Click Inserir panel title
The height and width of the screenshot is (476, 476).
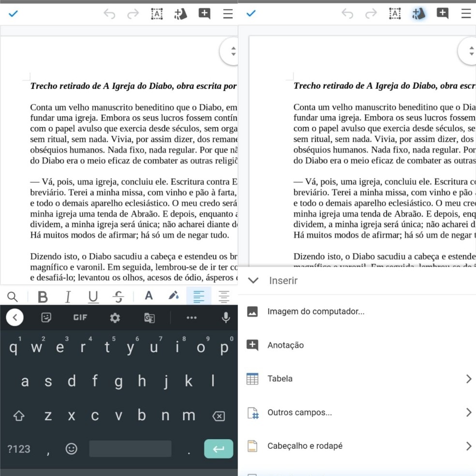(283, 281)
